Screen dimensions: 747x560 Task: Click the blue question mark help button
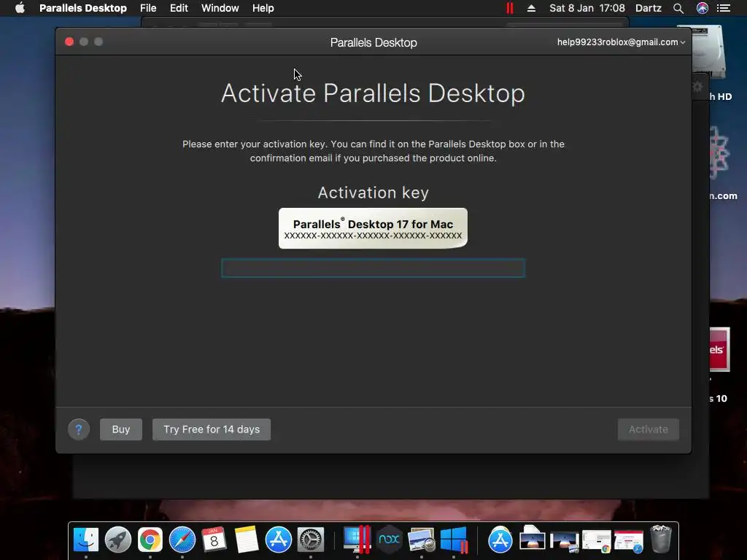(79, 429)
